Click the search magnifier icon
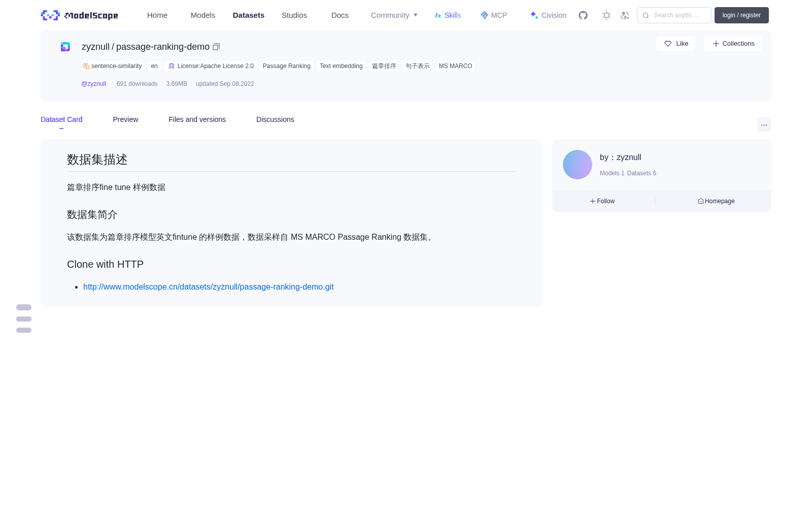Image resolution: width=812 pixels, height=508 pixels. tap(646, 15)
